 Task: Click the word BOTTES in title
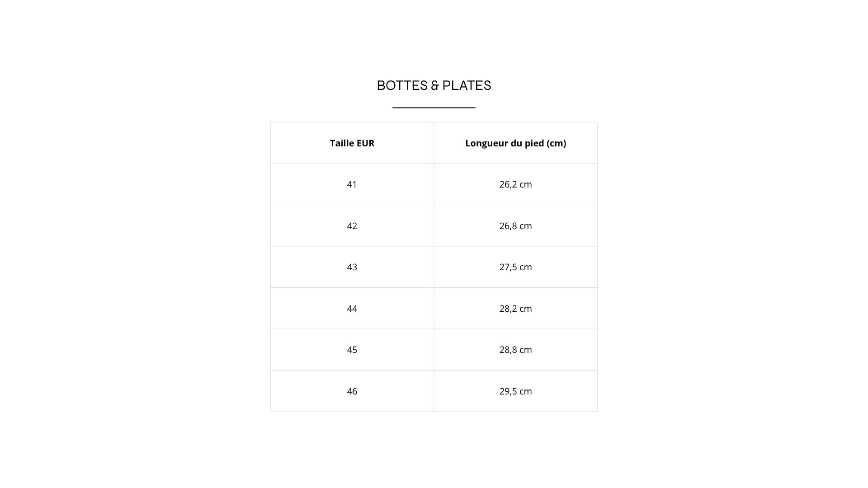pyautogui.click(x=402, y=85)
